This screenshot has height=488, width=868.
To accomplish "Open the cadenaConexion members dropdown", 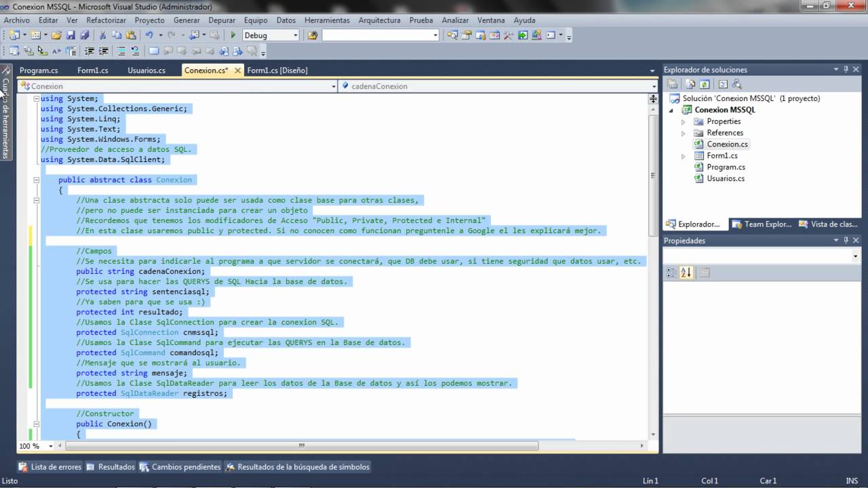I will 654,86.
